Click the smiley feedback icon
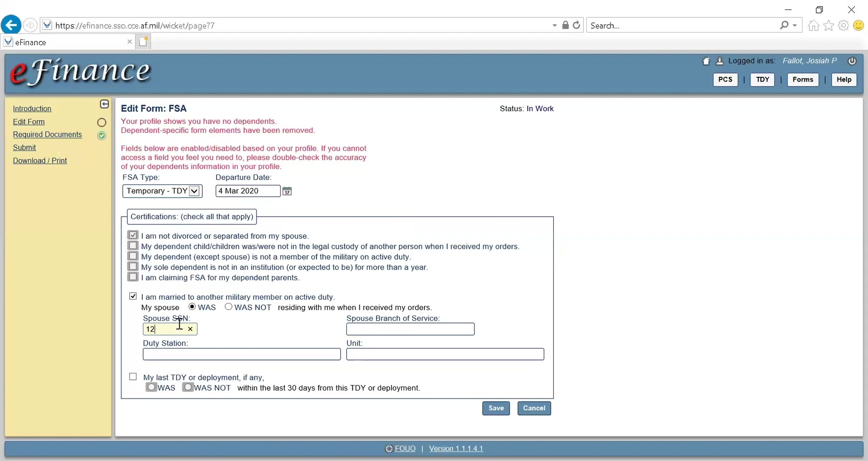The image size is (868, 461). pos(858,26)
